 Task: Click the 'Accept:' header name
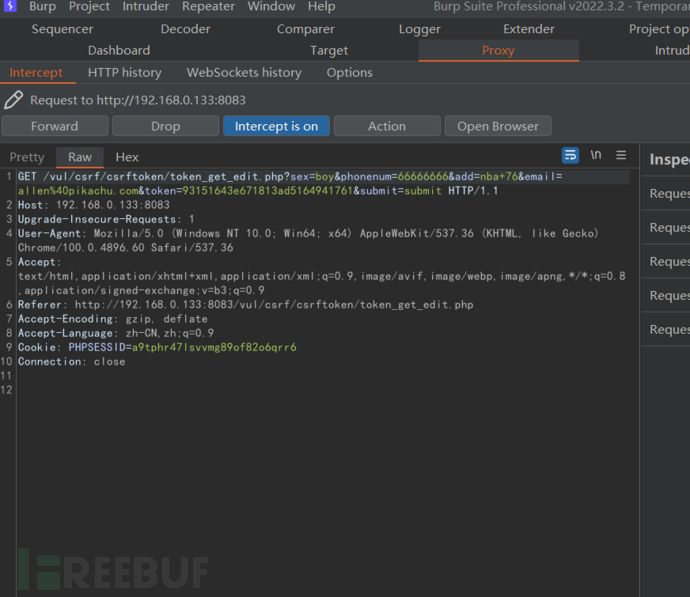39,262
